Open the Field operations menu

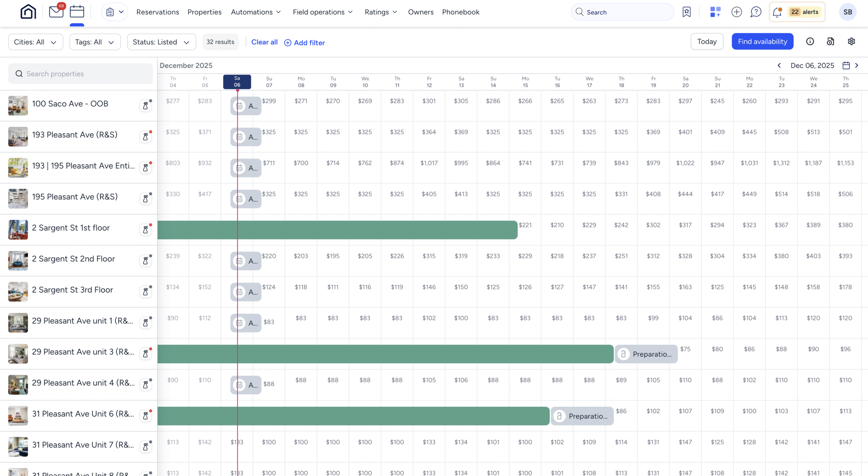click(322, 12)
